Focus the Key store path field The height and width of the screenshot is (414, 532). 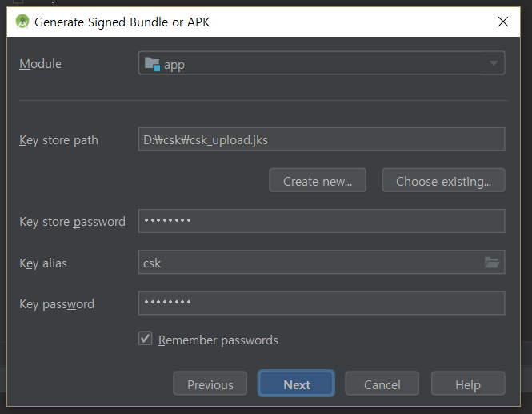[x=321, y=139]
